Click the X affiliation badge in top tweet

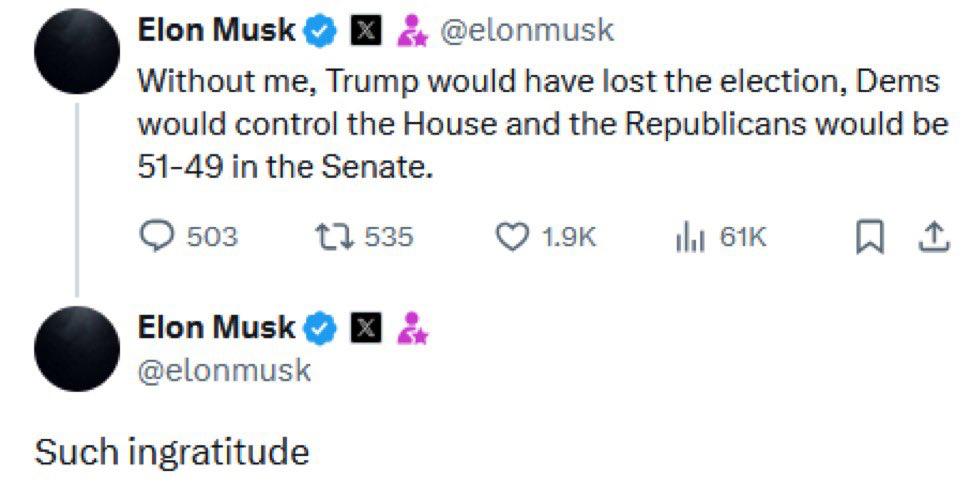pos(364,32)
